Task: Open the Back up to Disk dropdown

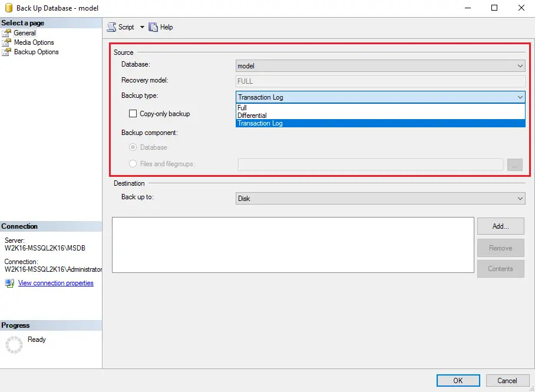Action: click(x=380, y=199)
